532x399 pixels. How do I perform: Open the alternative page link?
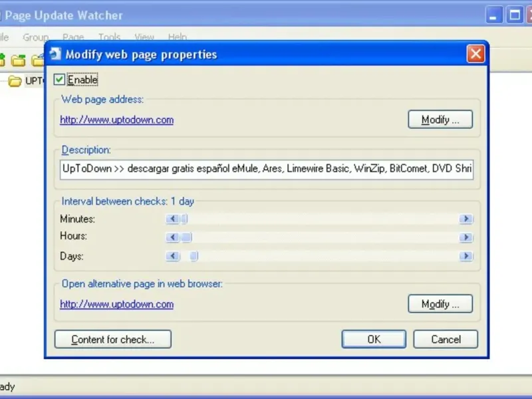point(117,304)
